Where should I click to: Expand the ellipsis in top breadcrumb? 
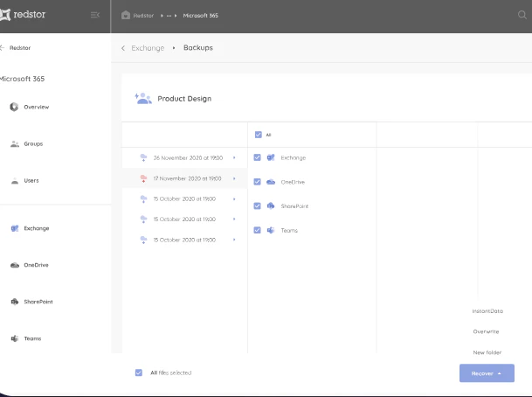click(169, 16)
